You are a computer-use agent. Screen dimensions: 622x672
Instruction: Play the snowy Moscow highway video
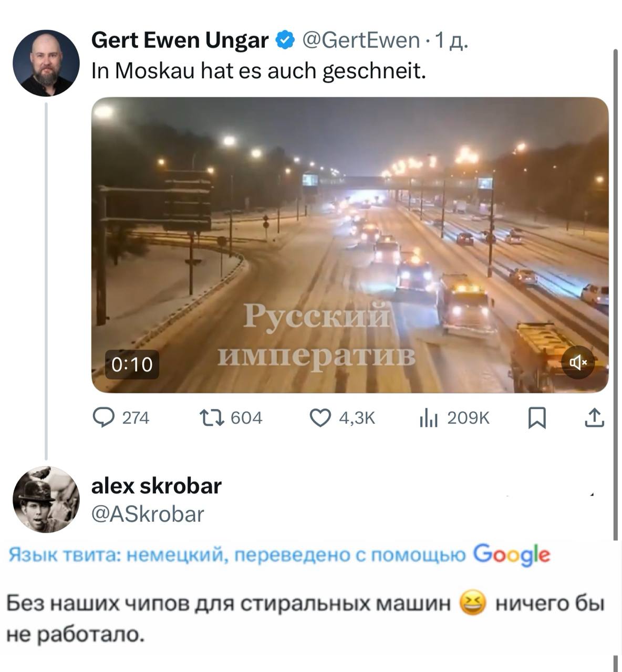350,245
